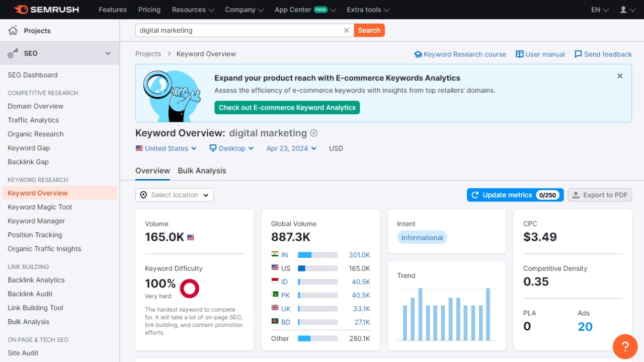Click the Indonesia flag in Global Volume
This screenshot has width=644, height=362.
275,282
